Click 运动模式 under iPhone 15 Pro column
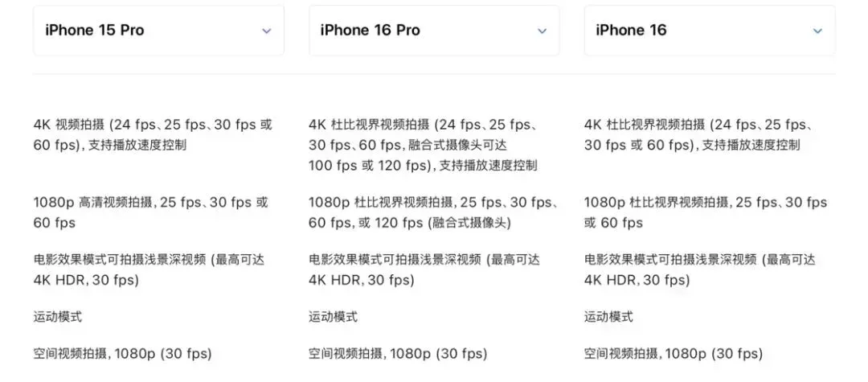Image resolution: width=868 pixels, height=382 pixels. (x=58, y=317)
